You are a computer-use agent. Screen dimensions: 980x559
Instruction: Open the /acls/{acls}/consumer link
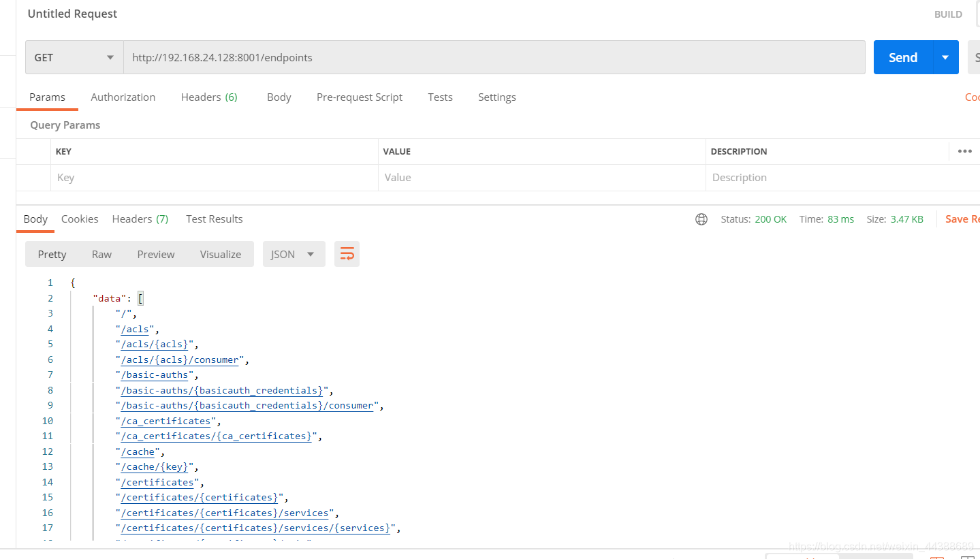tap(180, 360)
